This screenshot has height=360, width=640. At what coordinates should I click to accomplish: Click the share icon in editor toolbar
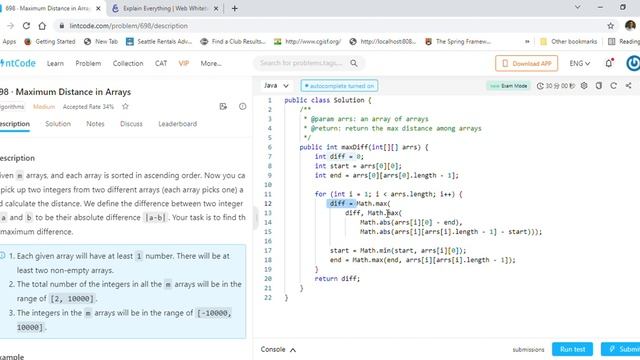point(629,86)
